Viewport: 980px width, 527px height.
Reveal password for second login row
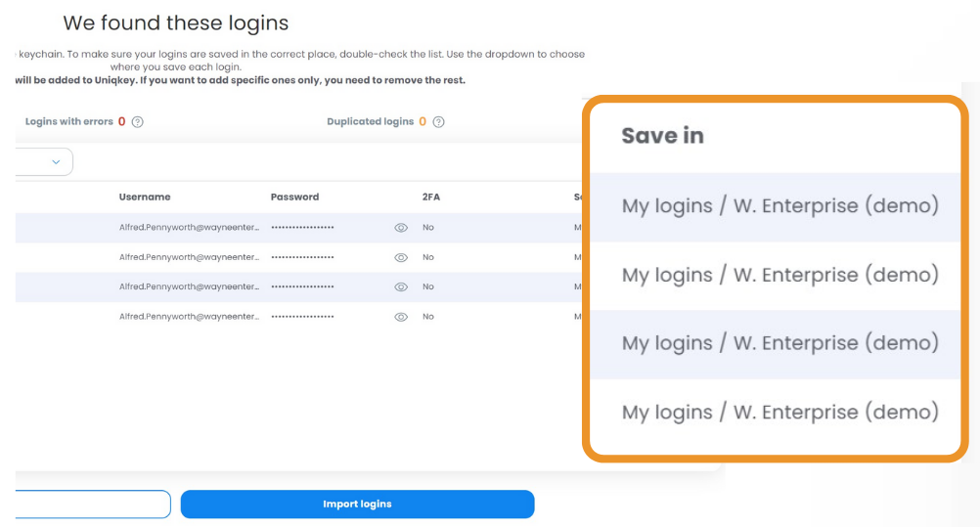coord(401,257)
